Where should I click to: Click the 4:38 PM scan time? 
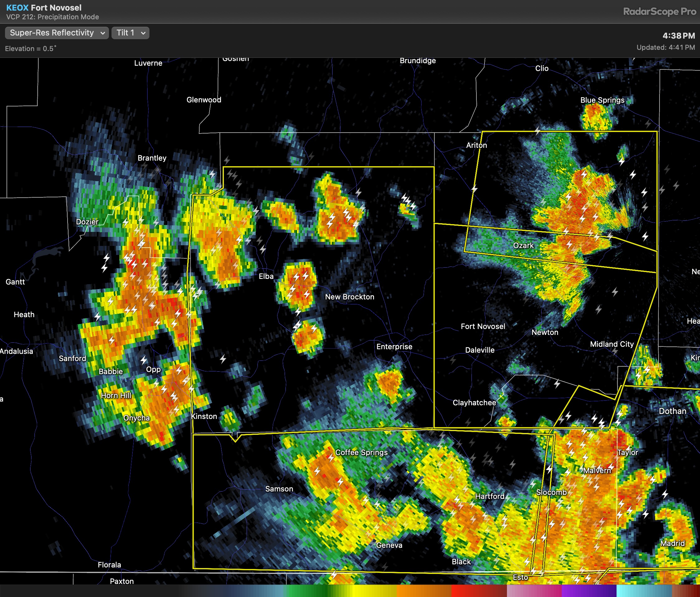(x=679, y=35)
